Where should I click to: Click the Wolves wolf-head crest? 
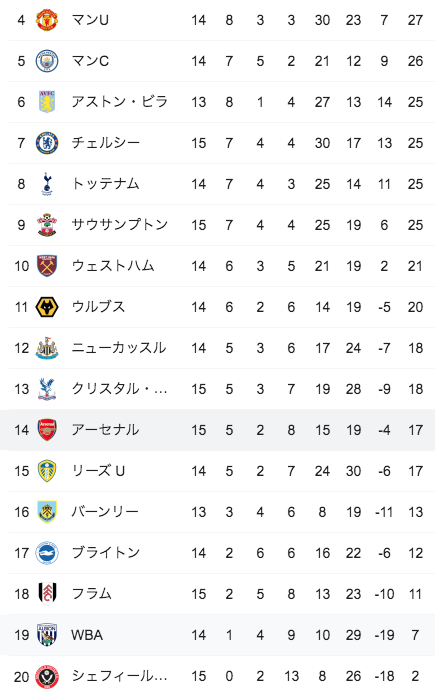click(47, 307)
